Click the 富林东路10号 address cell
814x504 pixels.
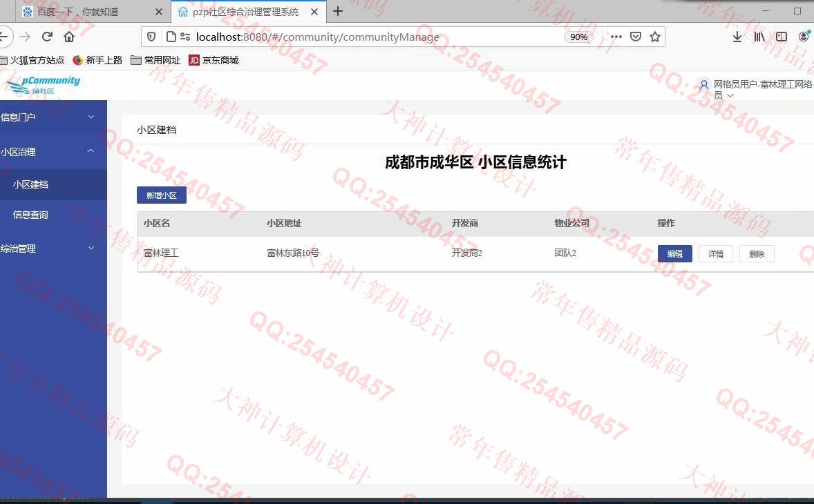point(293,253)
